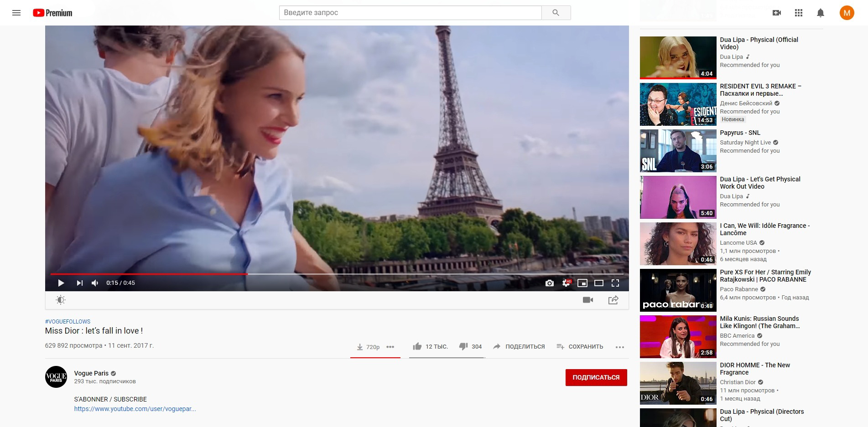Image resolution: width=868 pixels, height=427 pixels.
Task: Open the create video camera icon
Action: pyautogui.click(x=776, y=13)
